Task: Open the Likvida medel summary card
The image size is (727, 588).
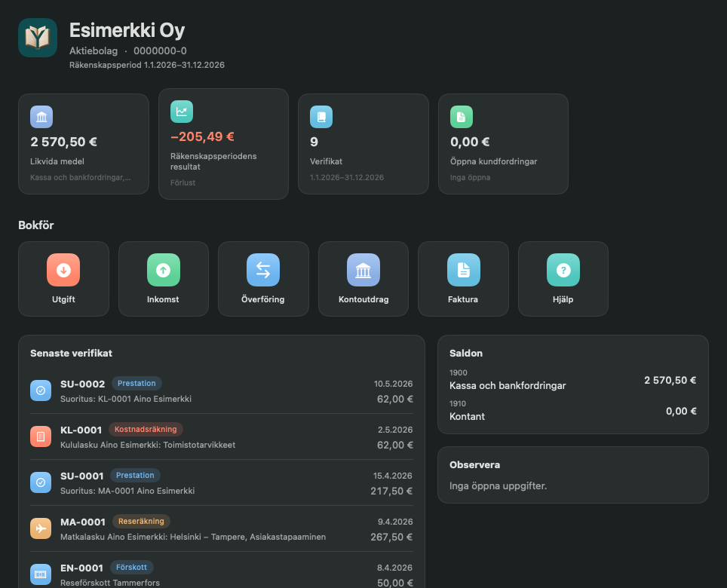Action: pos(84,144)
